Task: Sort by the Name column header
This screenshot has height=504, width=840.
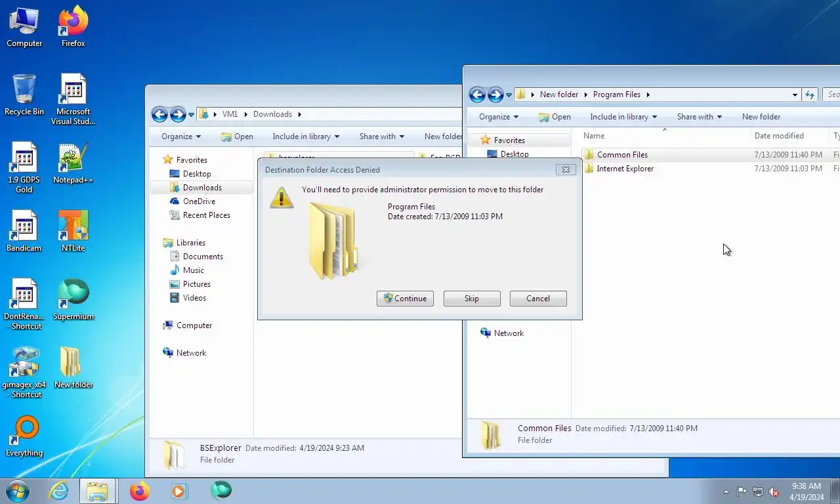Action: [x=665, y=136]
